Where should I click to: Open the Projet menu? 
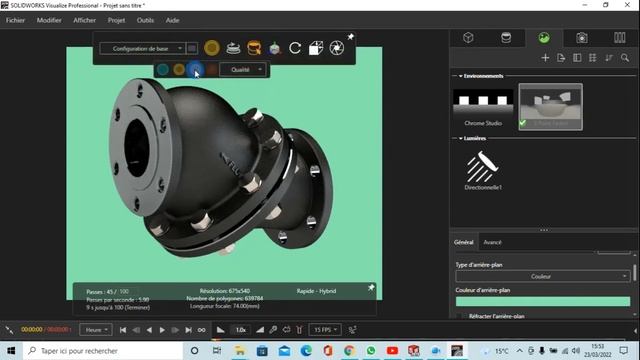(116, 20)
